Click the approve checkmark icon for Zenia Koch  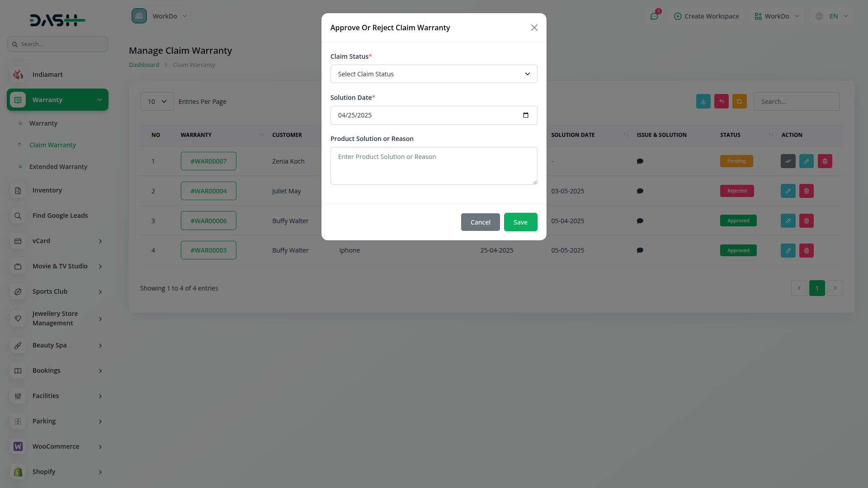(x=788, y=161)
